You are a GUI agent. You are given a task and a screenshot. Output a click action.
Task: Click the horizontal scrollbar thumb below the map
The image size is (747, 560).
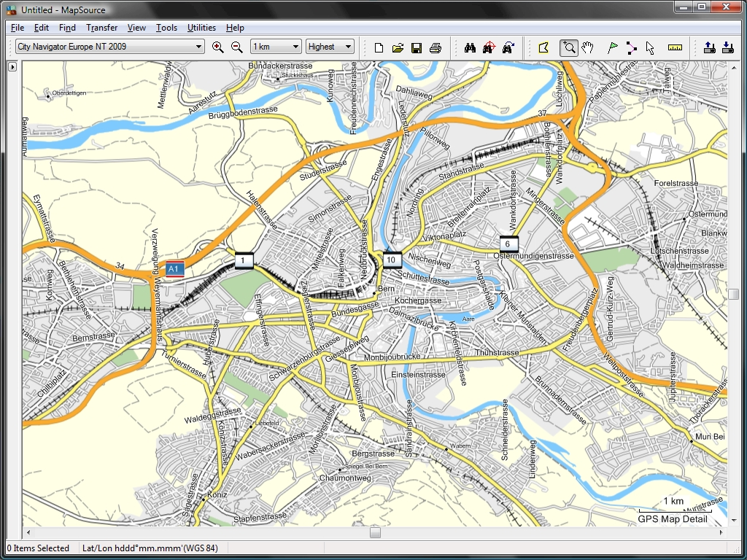tap(376, 532)
